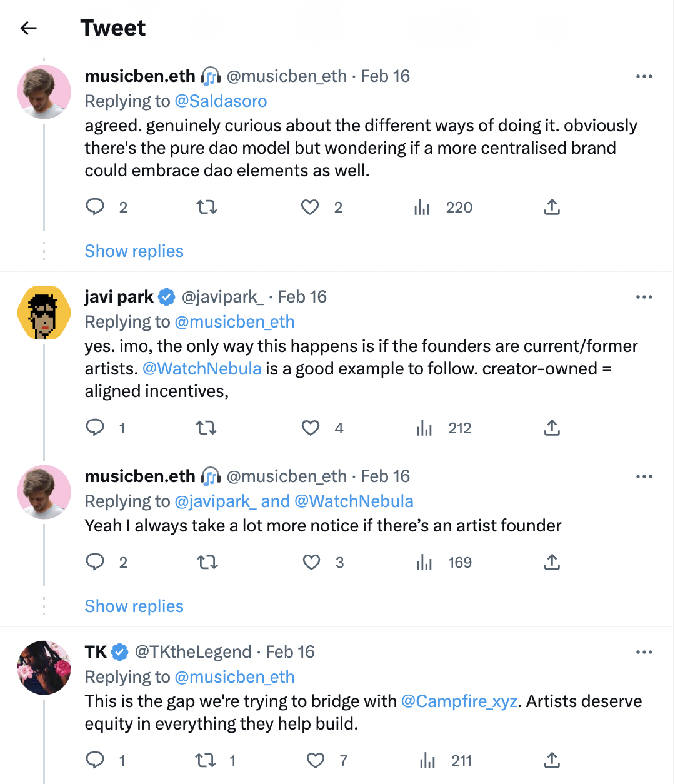
Task: Like TK's tweet about Campfire_xyz
Action: click(316, 760)
